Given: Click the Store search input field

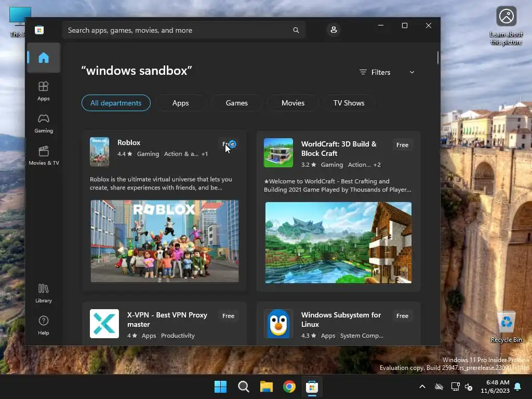Looking at the screenshot, I should 183,30.
